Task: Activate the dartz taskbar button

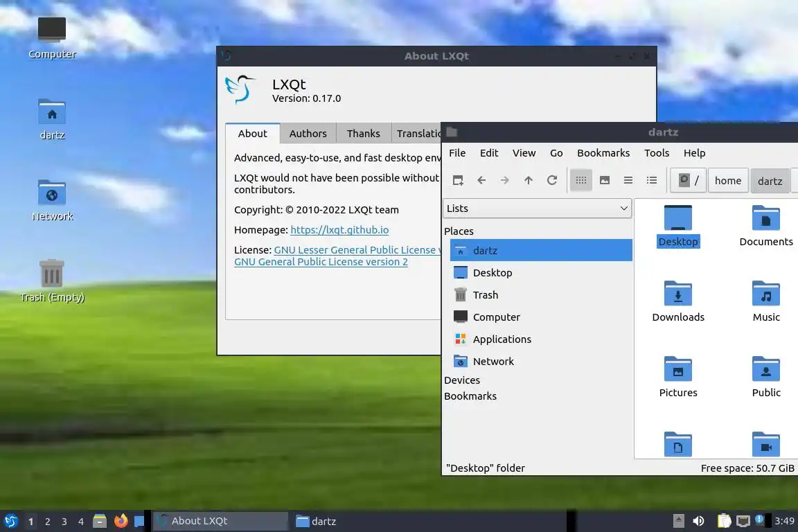Action: click(x=317, y=521)
